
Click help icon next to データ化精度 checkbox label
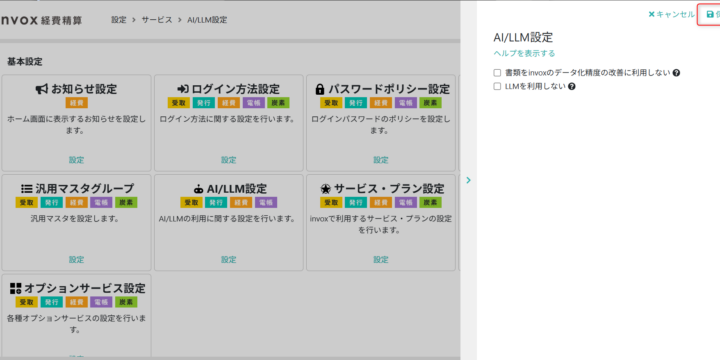click(676, 73)
